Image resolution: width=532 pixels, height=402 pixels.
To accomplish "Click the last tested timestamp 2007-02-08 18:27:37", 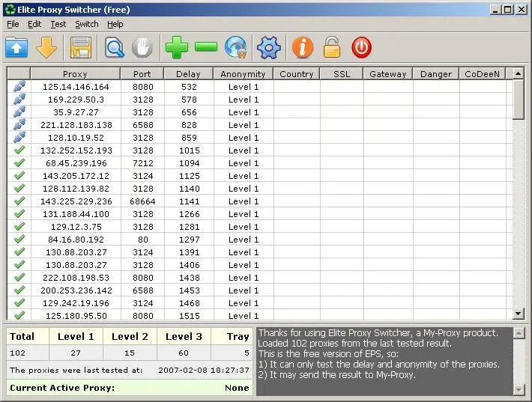I will (x=204, y=370).
